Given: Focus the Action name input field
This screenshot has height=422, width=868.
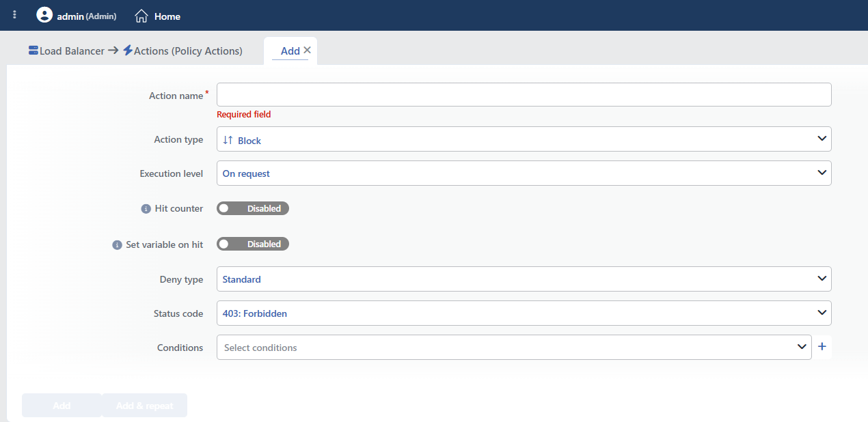Looking at the screenshot, I should pyautogui.click(x=524, y=95).
